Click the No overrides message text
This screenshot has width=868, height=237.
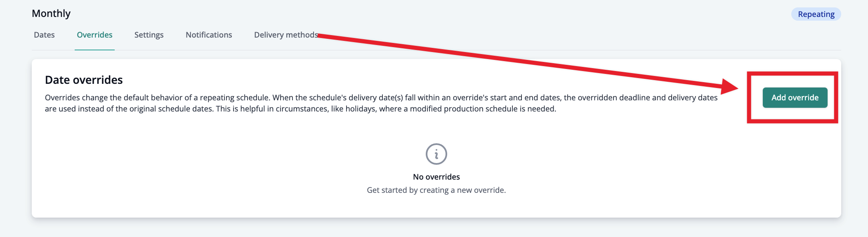(436, 177)
